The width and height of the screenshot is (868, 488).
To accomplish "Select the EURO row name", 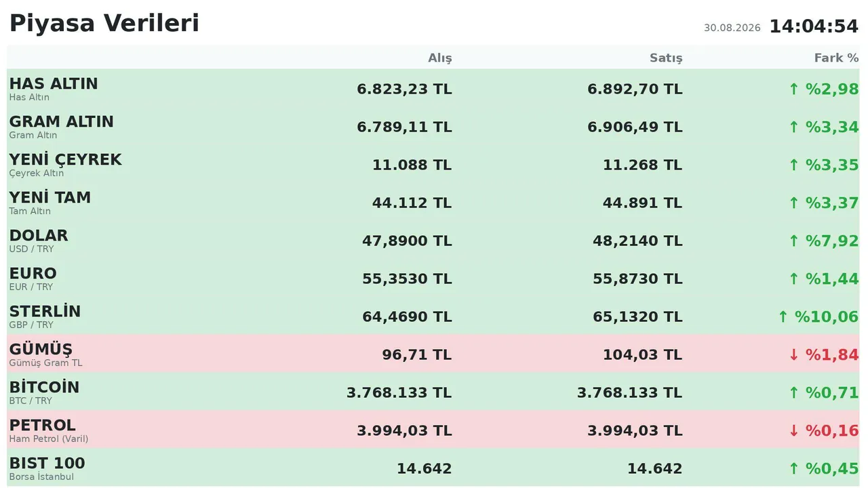I will click(33, 273).
